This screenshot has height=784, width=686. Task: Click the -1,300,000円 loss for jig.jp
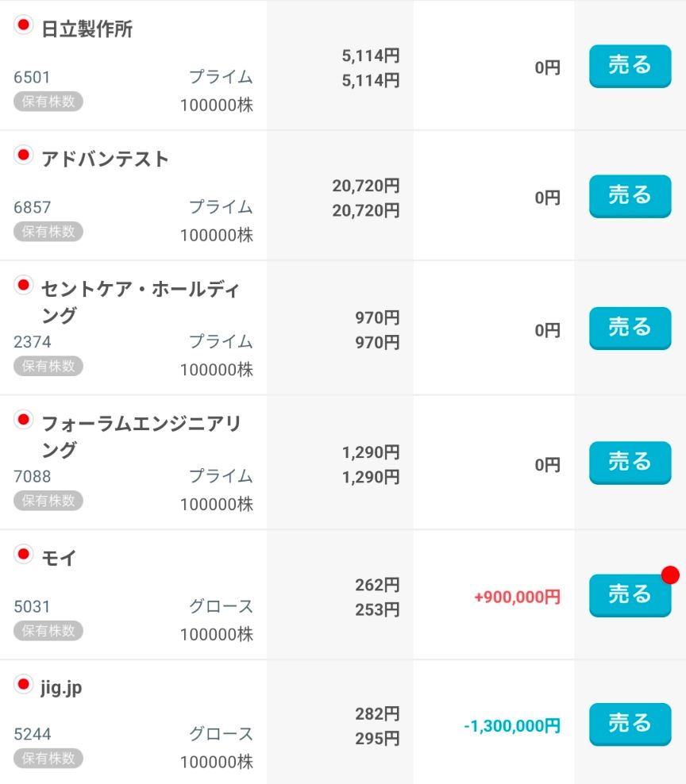pos(512,725)
